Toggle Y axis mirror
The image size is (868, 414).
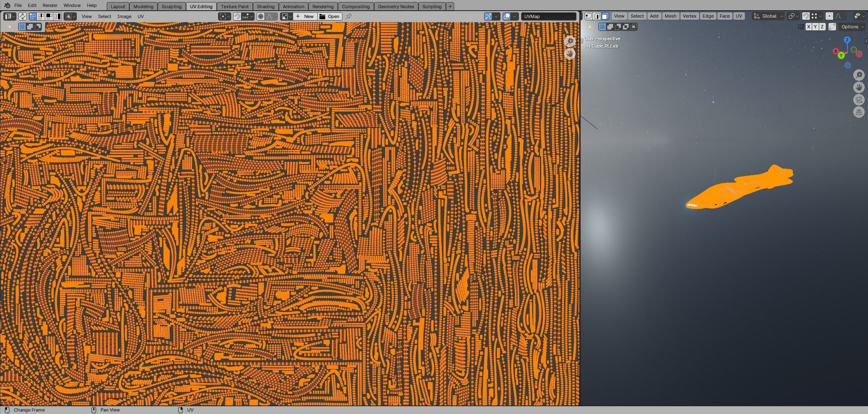pos(815,27)
